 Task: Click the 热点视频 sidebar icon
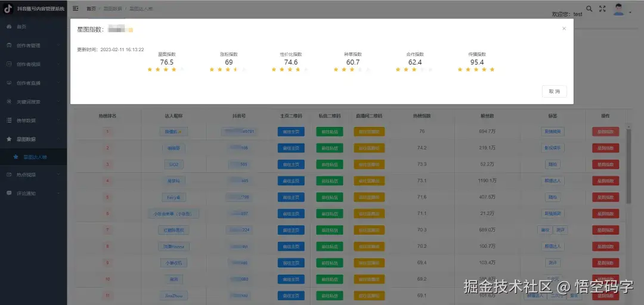[x=9, y=175]
